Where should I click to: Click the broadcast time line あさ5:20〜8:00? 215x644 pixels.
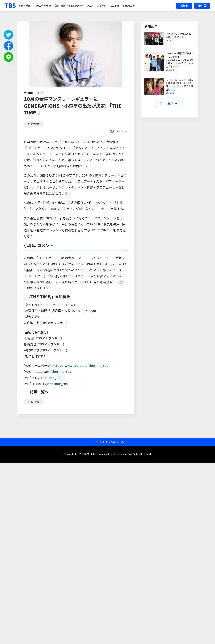(x=60, y=311)
